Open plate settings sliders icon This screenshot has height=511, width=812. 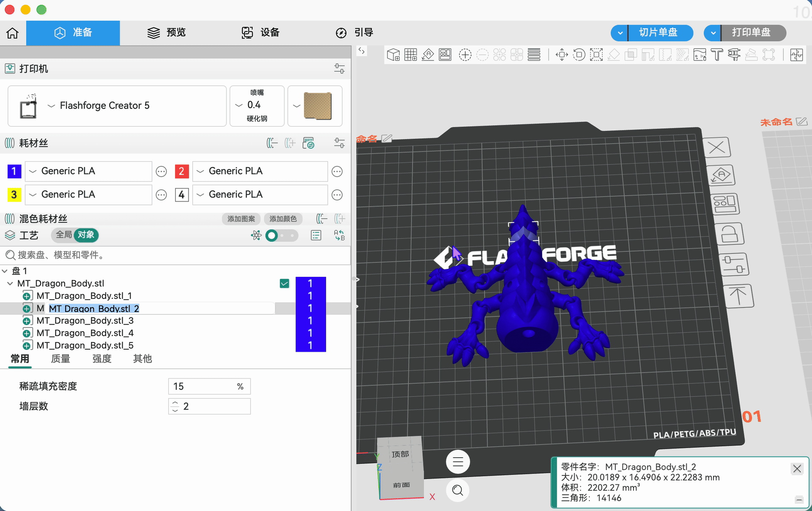(x=734, y=264)
